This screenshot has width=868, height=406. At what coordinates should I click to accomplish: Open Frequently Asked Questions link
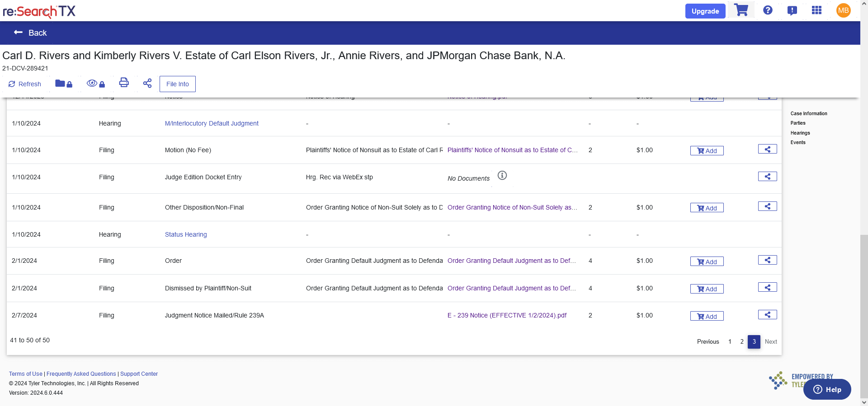point(81,374)
